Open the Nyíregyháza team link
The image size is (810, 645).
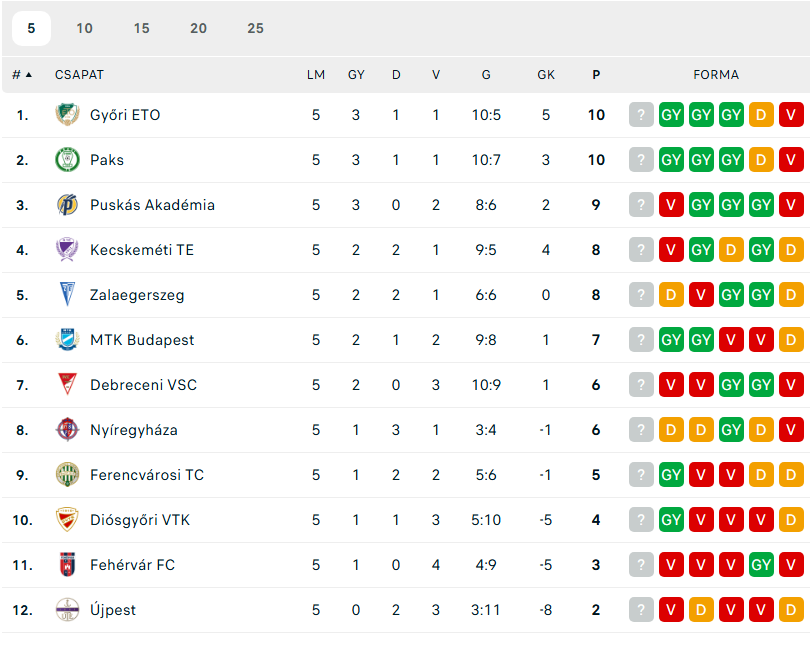click(x=134, y=430)
